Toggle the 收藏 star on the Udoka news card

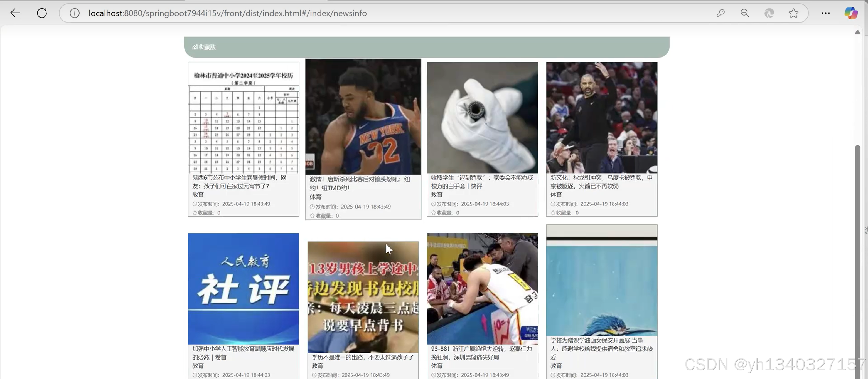click(553, 213)
